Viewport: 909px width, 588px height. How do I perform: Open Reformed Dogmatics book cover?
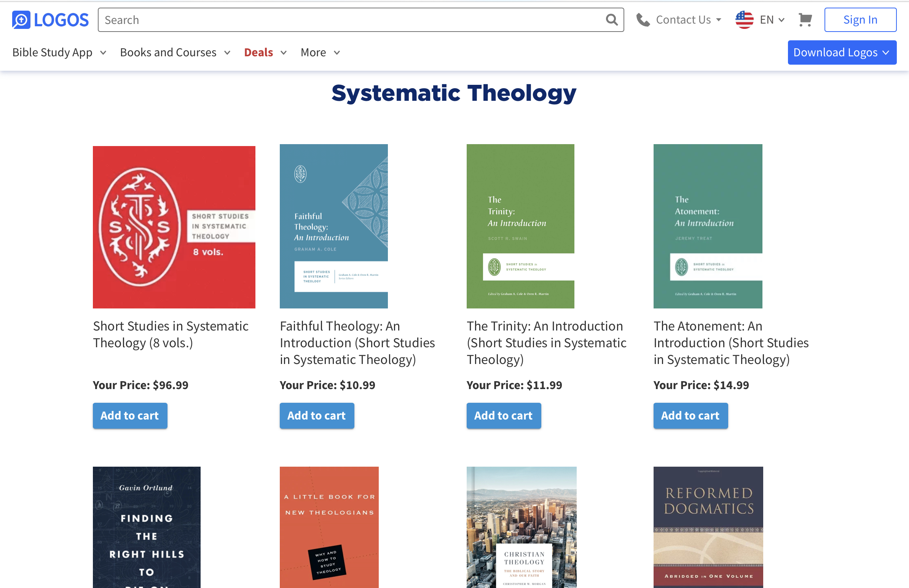pos(708,527)
